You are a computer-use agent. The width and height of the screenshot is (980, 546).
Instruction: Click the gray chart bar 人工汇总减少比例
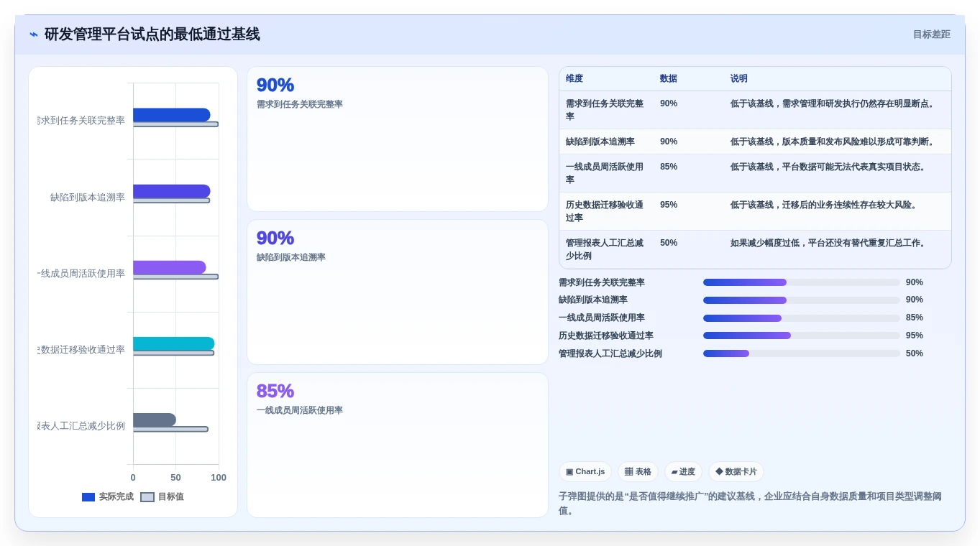pos(155,420)
